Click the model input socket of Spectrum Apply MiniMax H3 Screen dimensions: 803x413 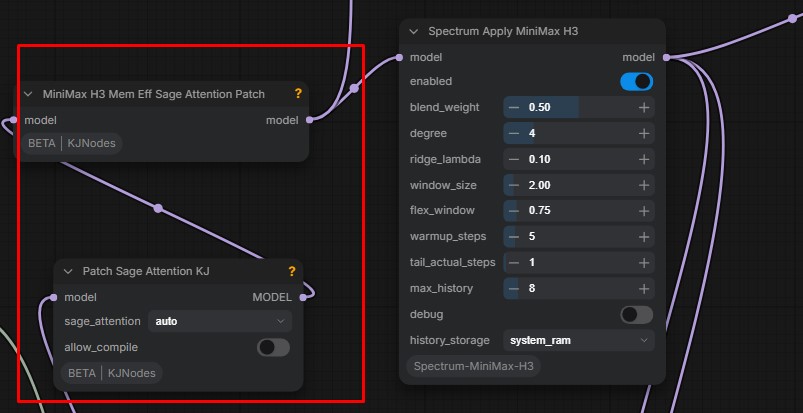pyautogui.click(x=399, y=57)
